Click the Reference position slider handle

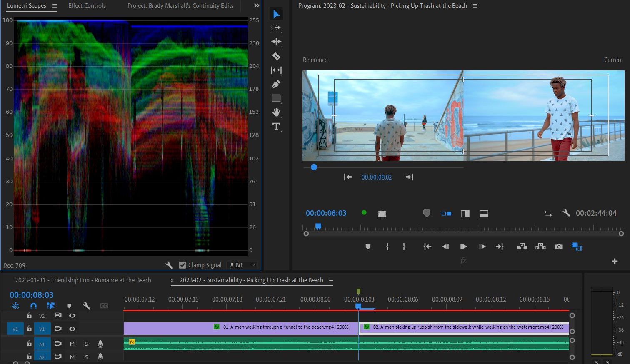point(314,167)
